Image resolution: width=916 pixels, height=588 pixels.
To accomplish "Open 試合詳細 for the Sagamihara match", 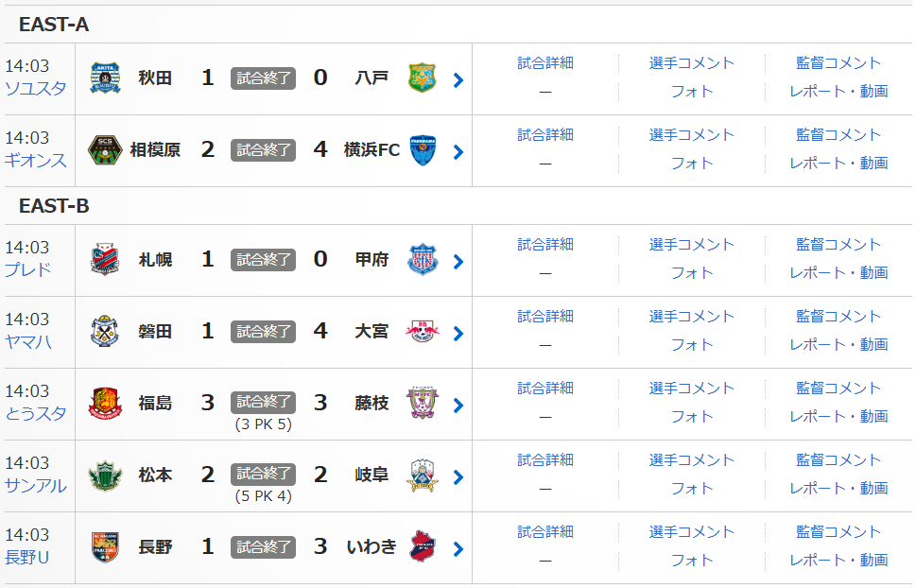I will tap(545, 134).
